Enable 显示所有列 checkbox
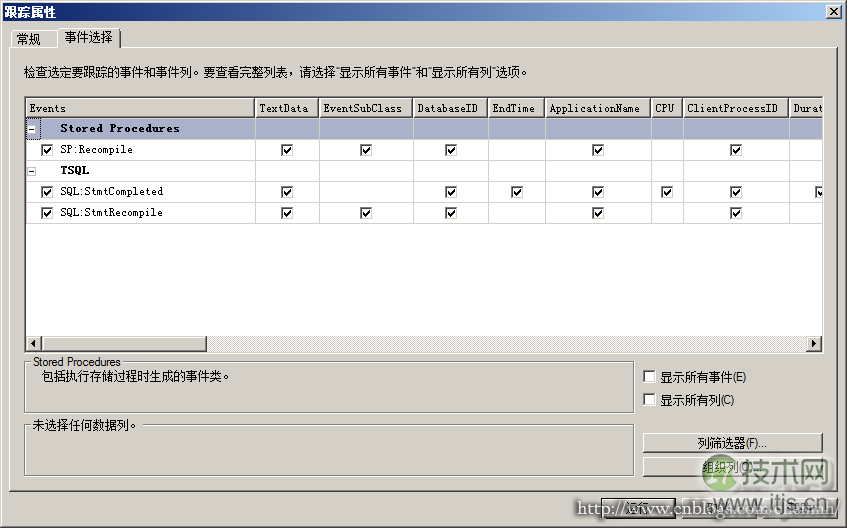 [x=649, y=399]
